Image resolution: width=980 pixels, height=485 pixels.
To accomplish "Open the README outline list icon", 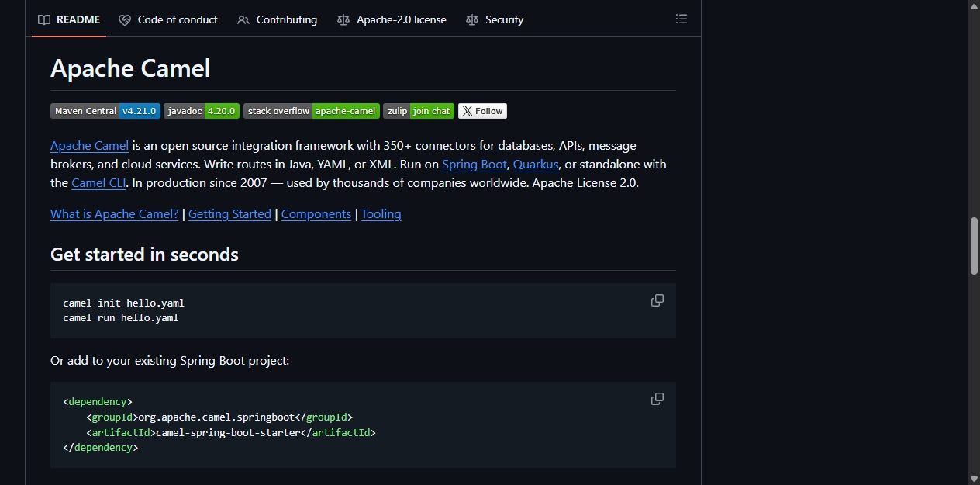I will [682, 19].
